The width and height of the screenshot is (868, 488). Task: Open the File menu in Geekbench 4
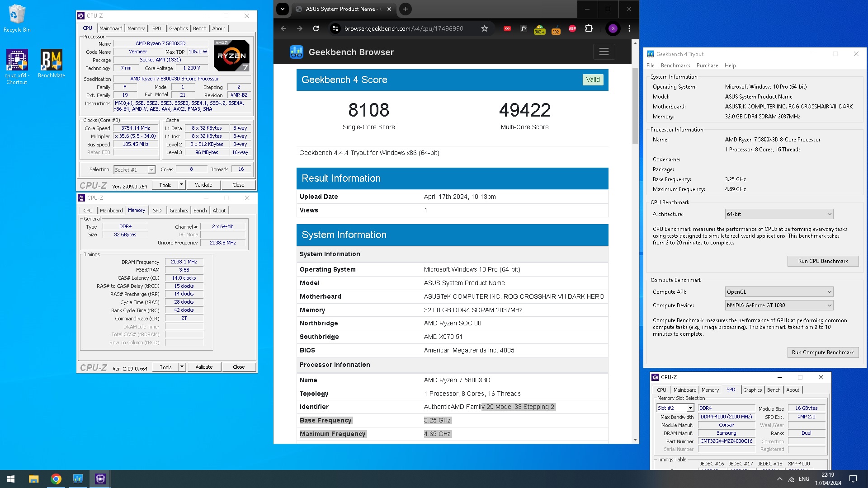tap(650, 66)
